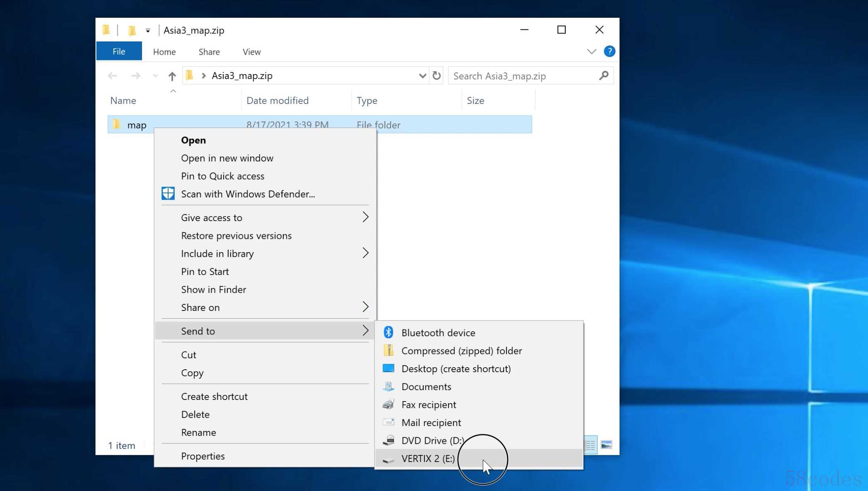Open the blue Help question mark icon
868x491 pixels.
[x=609, y=51]
